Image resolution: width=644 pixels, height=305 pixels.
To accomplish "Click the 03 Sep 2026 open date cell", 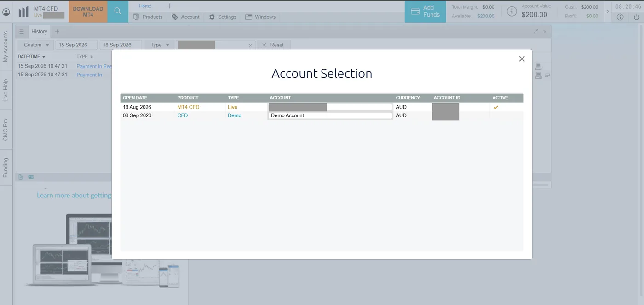I will 137,115.
